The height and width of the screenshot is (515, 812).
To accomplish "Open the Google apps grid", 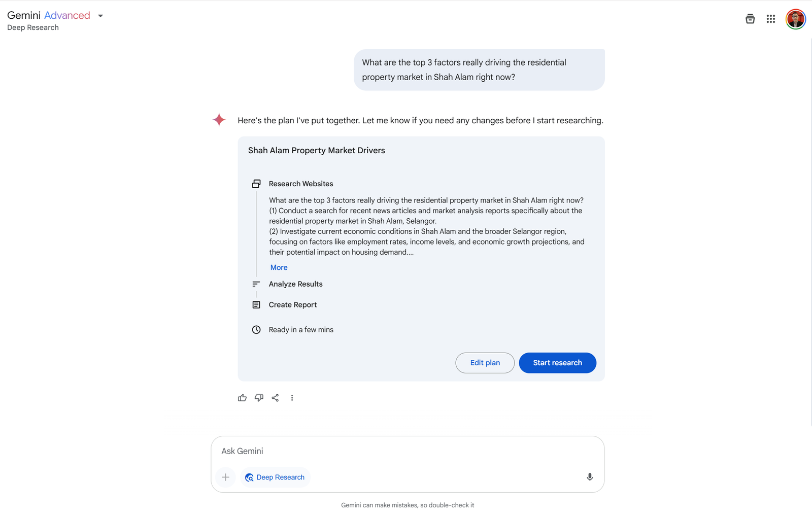I will 771,19.
